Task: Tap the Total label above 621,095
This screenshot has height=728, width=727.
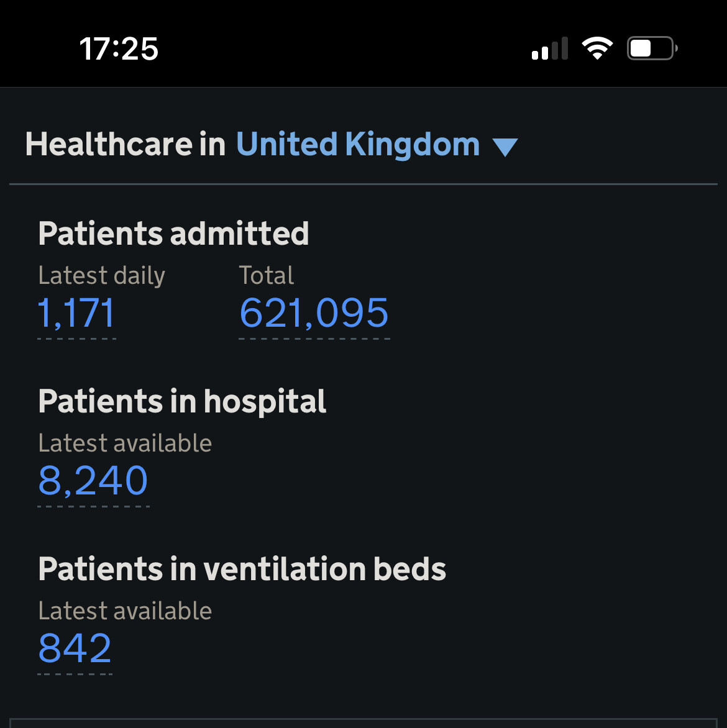Action: pos(267,275)
